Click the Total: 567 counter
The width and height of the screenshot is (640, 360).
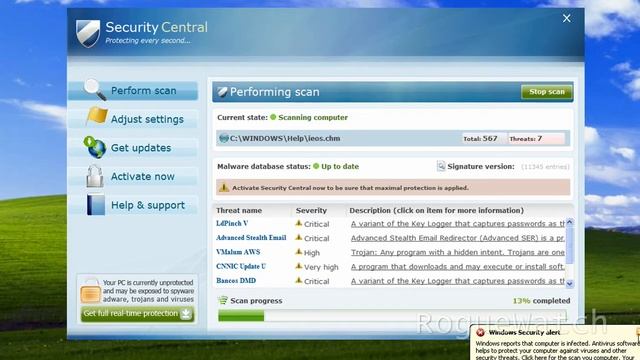coord(484,138)
